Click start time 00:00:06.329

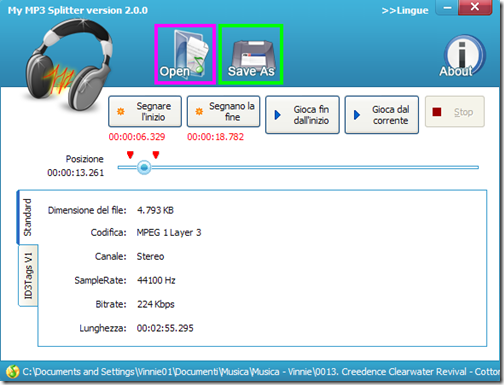(x=137, y=137)
